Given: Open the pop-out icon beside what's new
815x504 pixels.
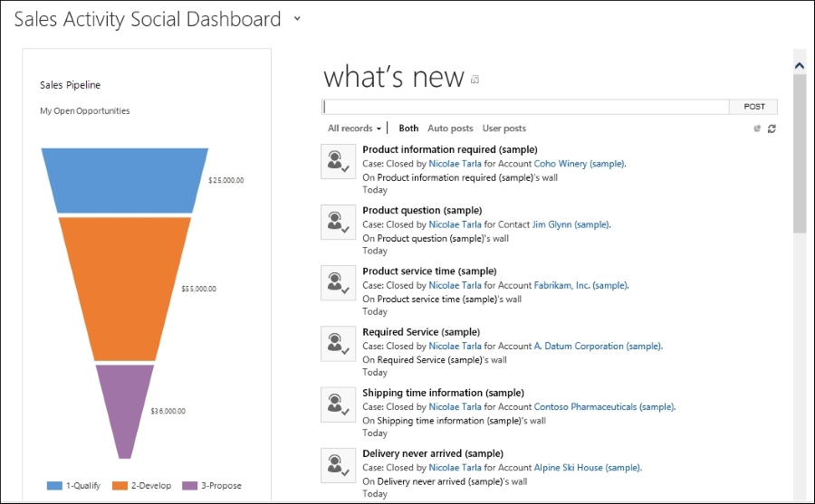Looking at the screenshot, I should [475, 80].
